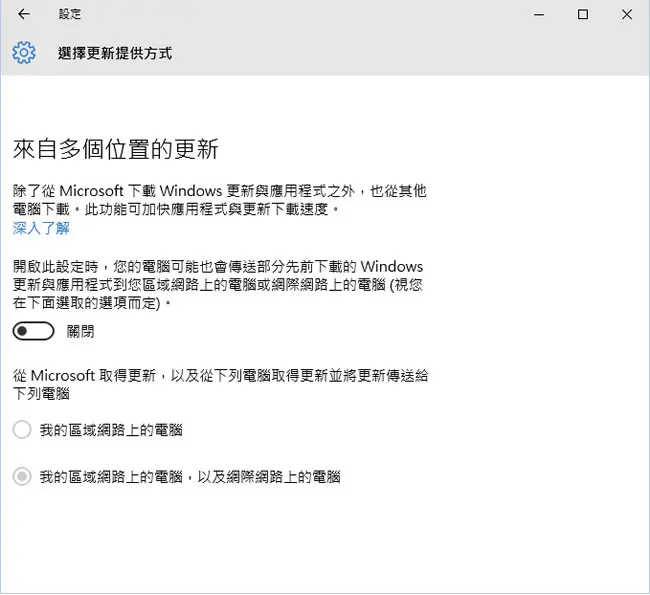Click the 來自多個位置的更新 heading

[x=116, y=149]
